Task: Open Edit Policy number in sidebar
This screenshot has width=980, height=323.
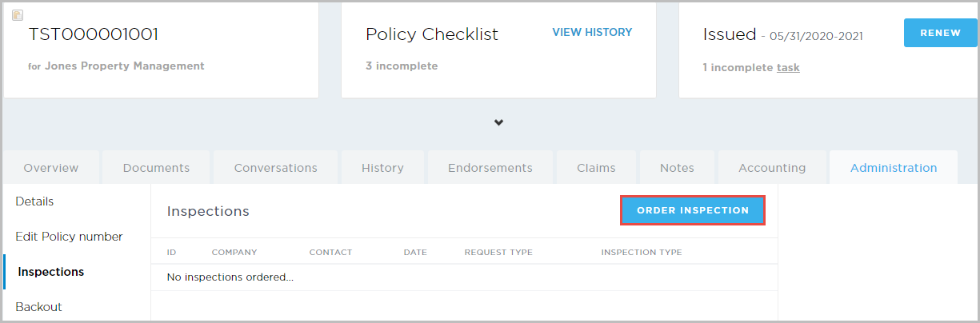Action: (69, 237)
